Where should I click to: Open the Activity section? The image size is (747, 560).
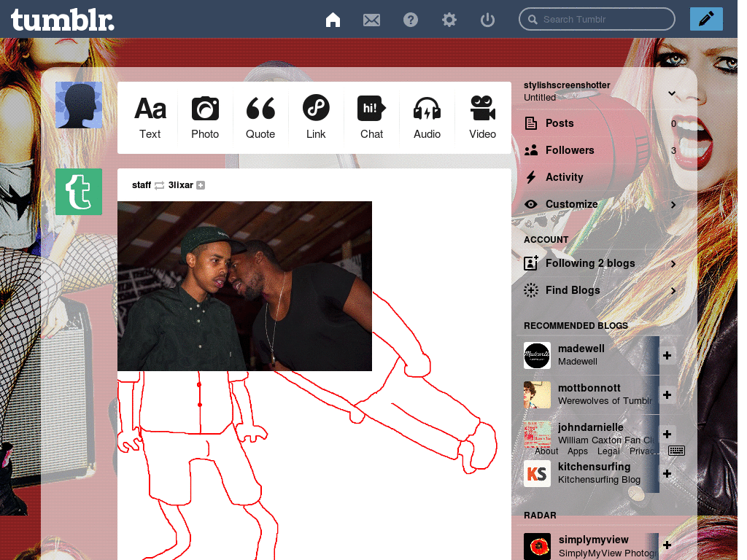coord(600,177)
